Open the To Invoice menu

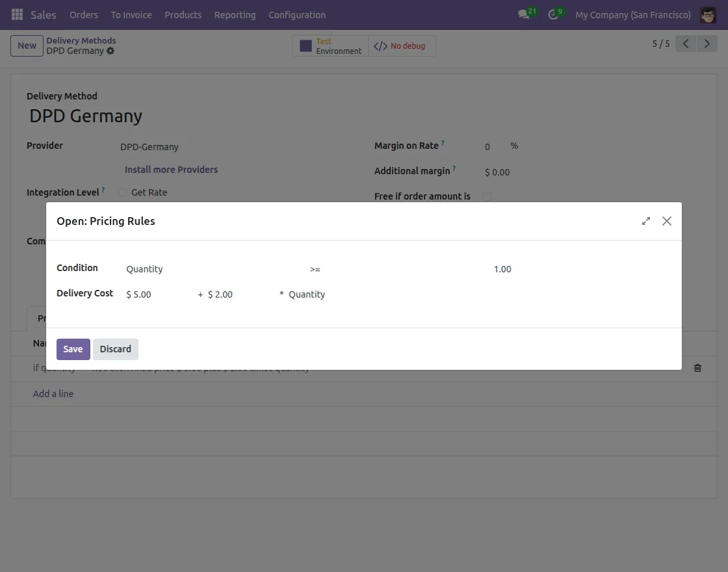131,15
